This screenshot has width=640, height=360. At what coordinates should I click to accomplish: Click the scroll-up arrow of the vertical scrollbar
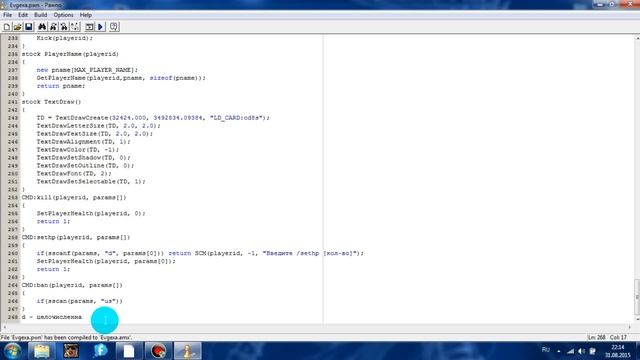tap(637, 38)
